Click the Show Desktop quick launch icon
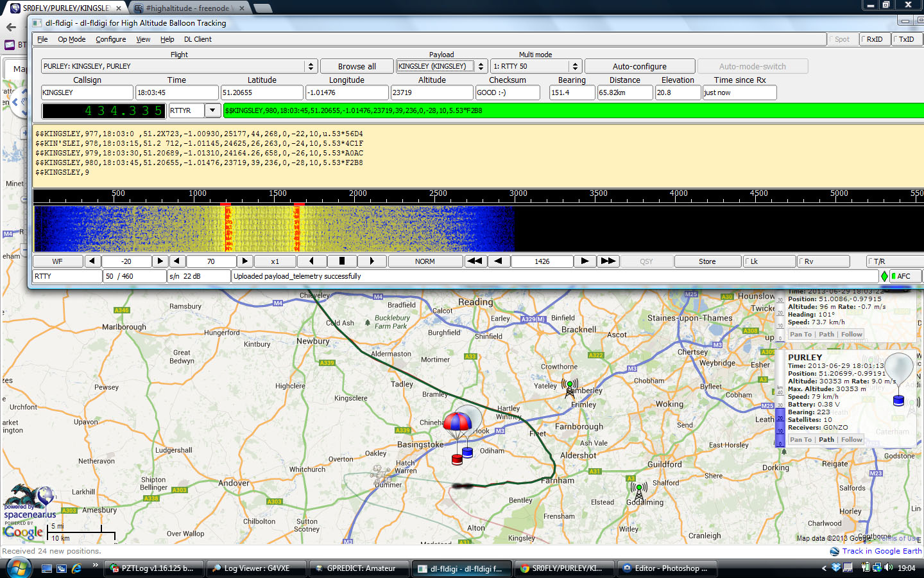 coord(46,568)
